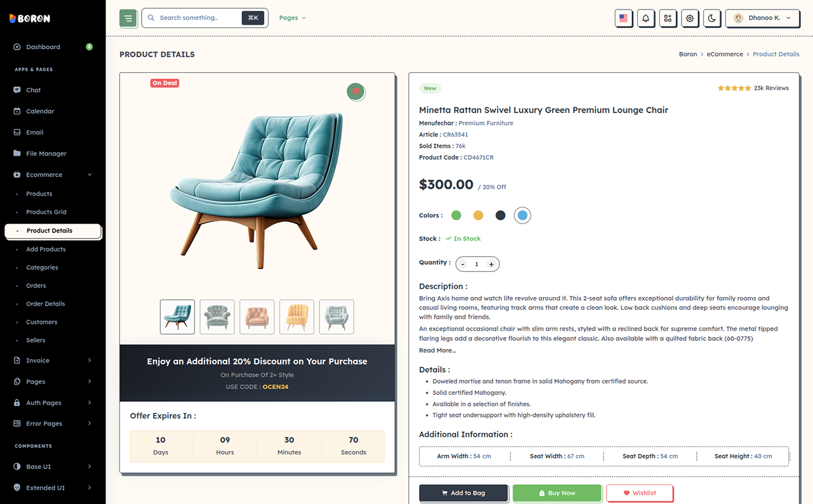
Task: Select the orange chair thumbnail
Action: point(257,317)
